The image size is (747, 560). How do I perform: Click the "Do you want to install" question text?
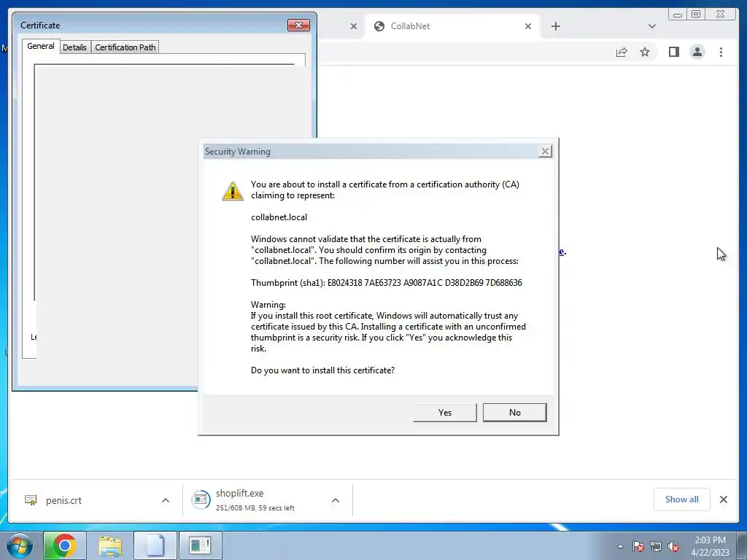pos(322,370)
